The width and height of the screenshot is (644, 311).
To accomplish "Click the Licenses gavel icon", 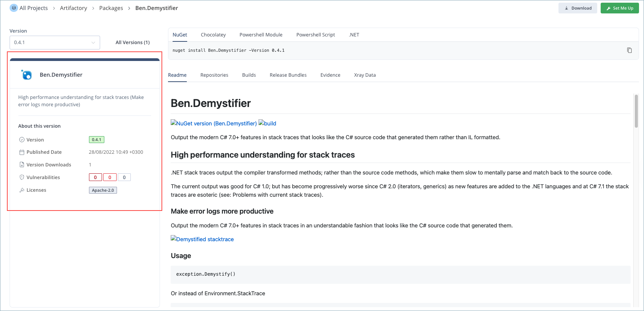I will pyautogui.click(x=22, y=190).
